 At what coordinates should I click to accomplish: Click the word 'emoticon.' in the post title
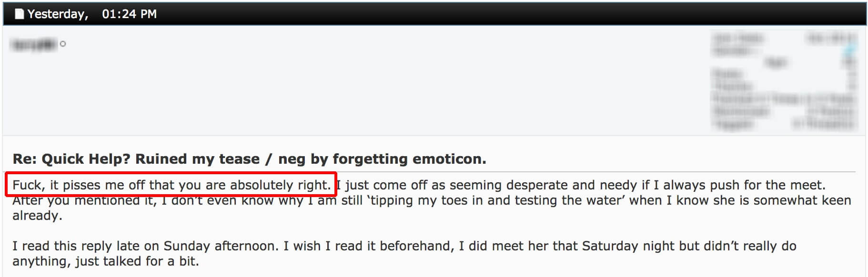coord(449,159)
